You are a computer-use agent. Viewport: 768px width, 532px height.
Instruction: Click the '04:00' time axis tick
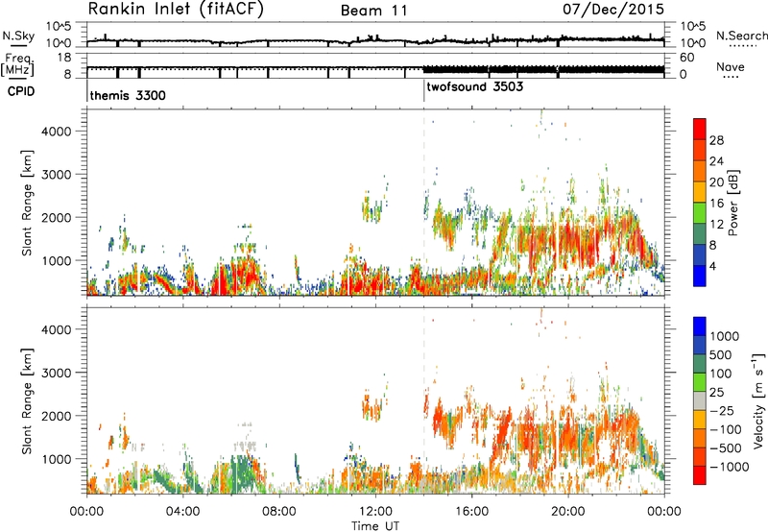[182, 512]
